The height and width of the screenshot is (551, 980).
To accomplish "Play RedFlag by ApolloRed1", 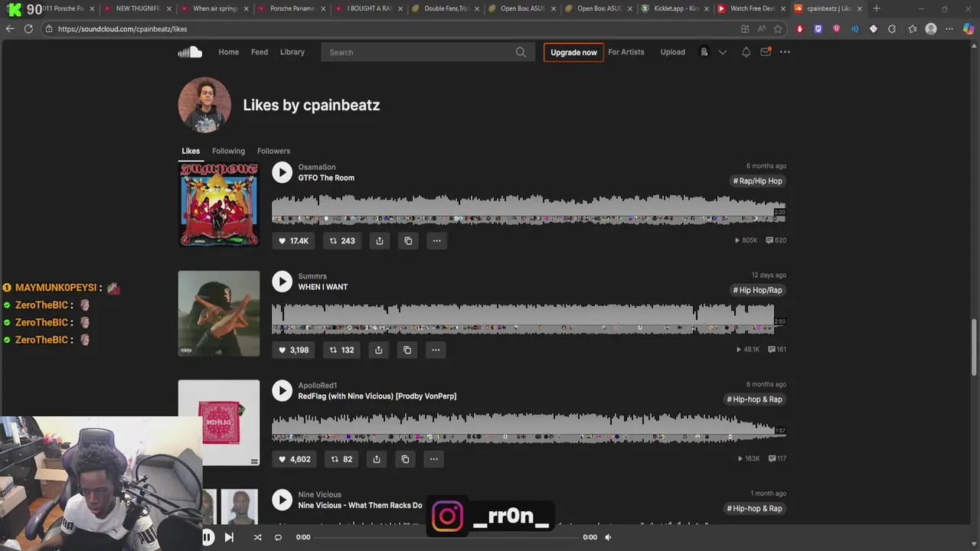I will coord(282,390).
